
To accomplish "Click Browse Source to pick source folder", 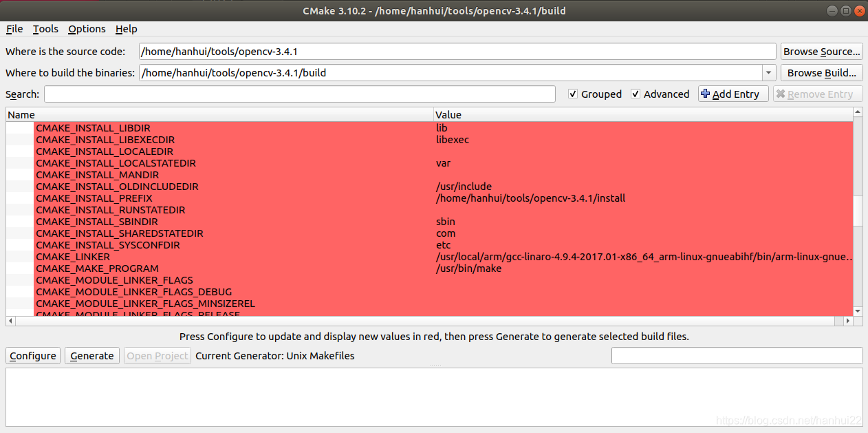I will 821,51.
